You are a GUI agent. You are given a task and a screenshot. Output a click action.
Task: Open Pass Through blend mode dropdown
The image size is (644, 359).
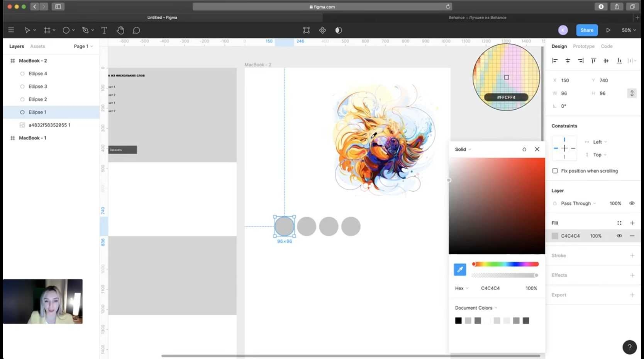point(578,203)
